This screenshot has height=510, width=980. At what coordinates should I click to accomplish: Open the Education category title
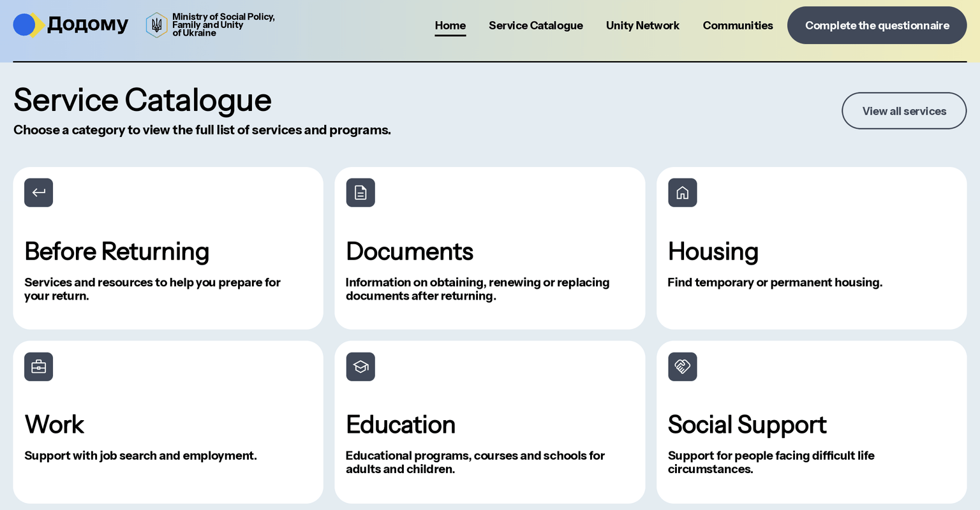[401, 425]
